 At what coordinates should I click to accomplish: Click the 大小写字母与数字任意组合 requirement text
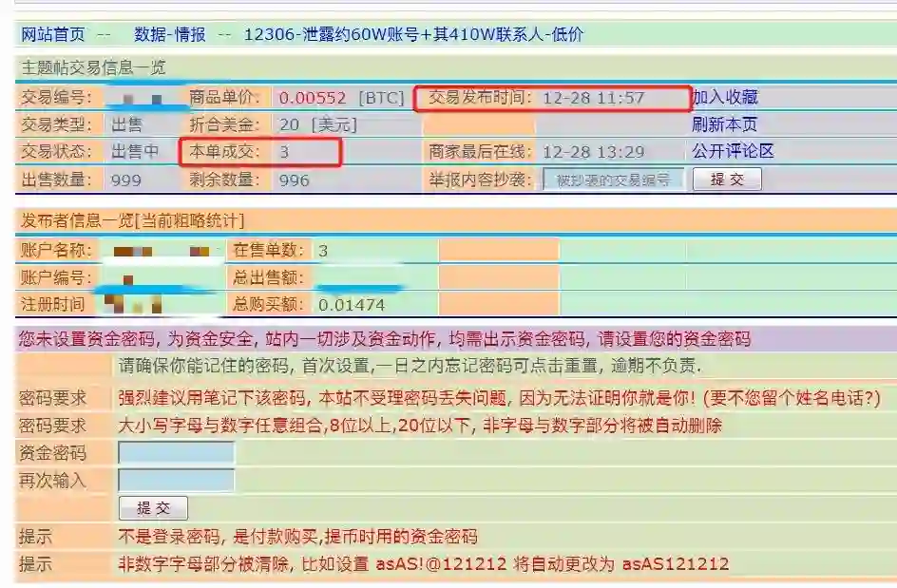[420, 426]
